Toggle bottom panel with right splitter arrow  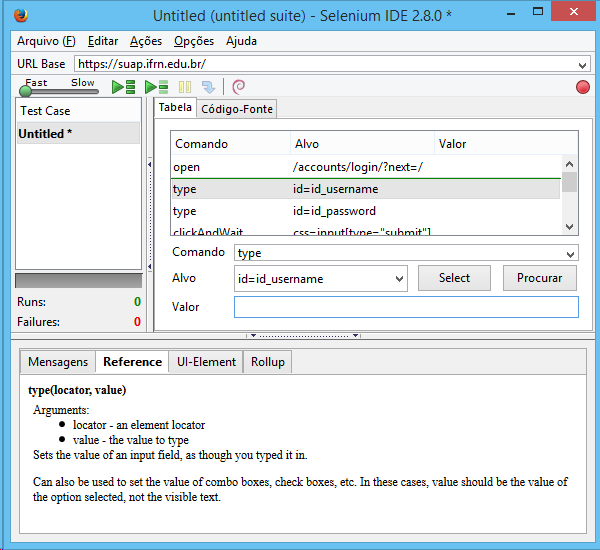point(355,336)
